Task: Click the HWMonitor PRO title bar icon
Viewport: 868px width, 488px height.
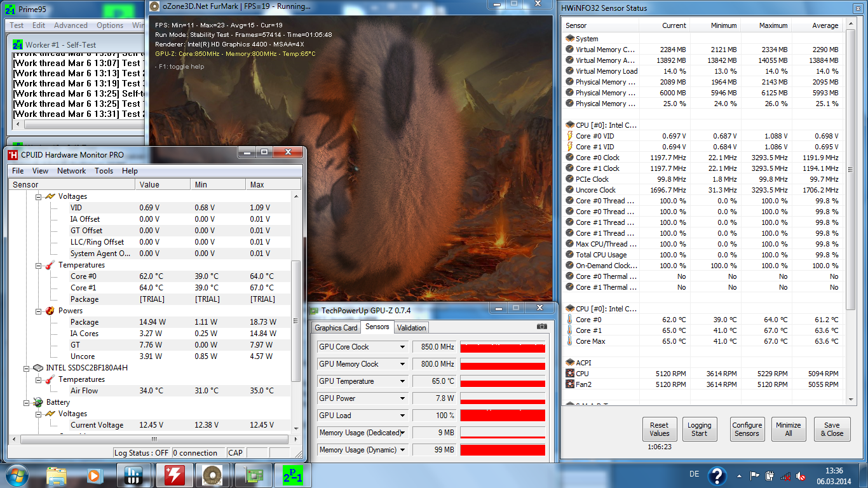Action: [x=13, y=154]
